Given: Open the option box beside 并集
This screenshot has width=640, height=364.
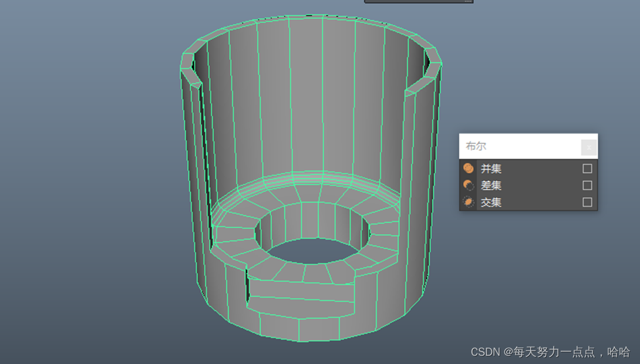Looking at the screenshot, I should [x=587, y=169].
